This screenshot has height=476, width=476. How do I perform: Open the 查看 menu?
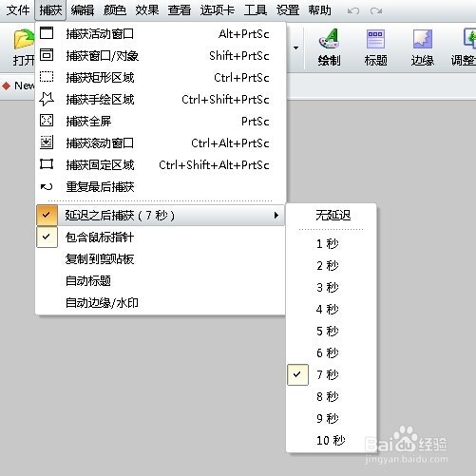point(180,10)
